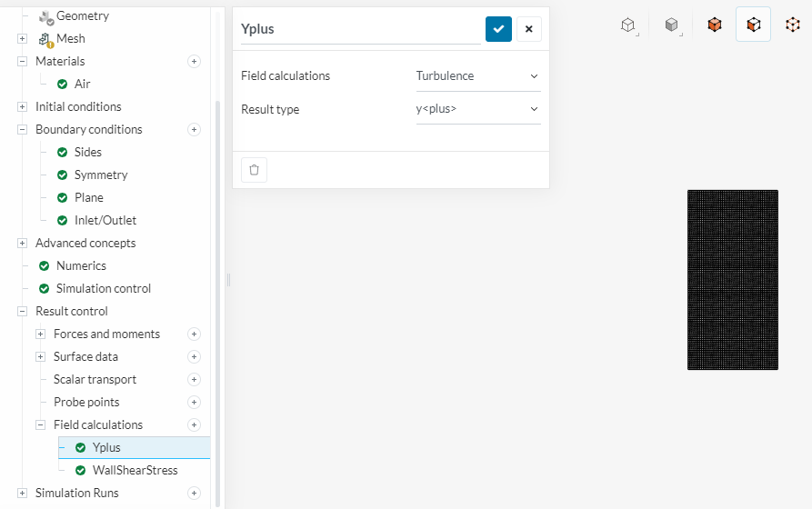Open the Field calculations Turbulence dropdown
The height and width of the screenshot is (509, 812).
coord(477,76)
